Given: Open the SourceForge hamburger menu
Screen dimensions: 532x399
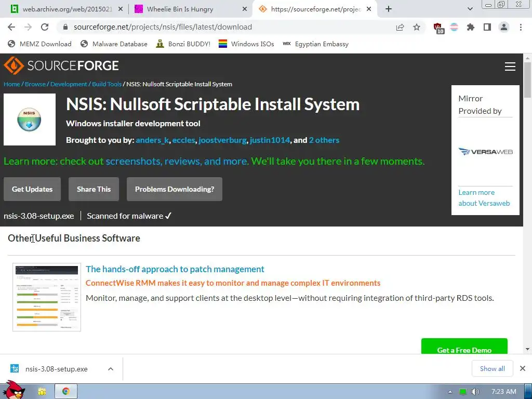Looking at the screenshot, I should (510, 66).
